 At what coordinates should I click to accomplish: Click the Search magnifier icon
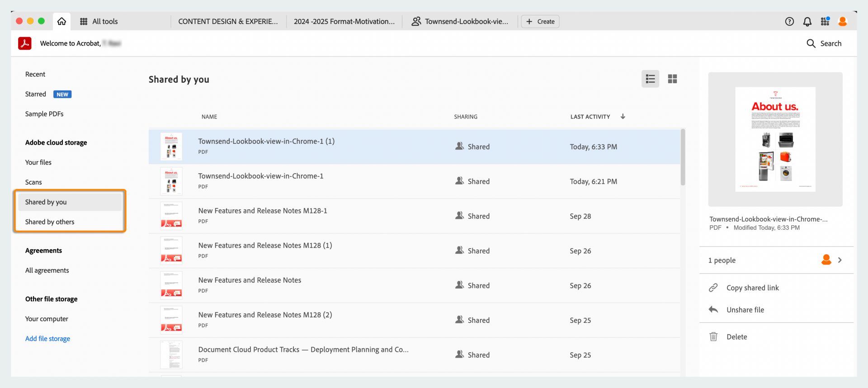click(x=811, y=43)
